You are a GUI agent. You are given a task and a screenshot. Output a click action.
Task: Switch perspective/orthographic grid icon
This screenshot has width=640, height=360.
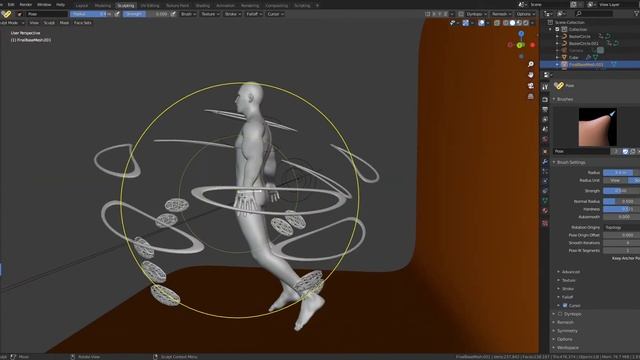[x=531, y=96]
